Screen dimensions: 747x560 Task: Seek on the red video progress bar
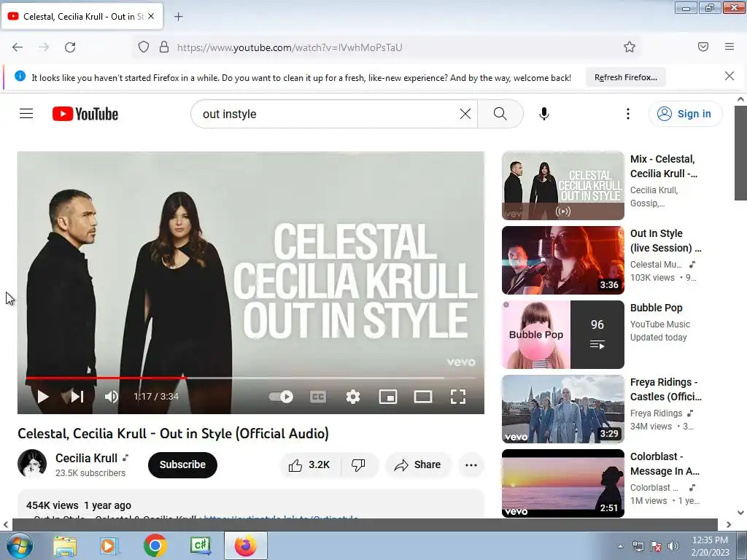pyautogui.click(x=251, y=378)
